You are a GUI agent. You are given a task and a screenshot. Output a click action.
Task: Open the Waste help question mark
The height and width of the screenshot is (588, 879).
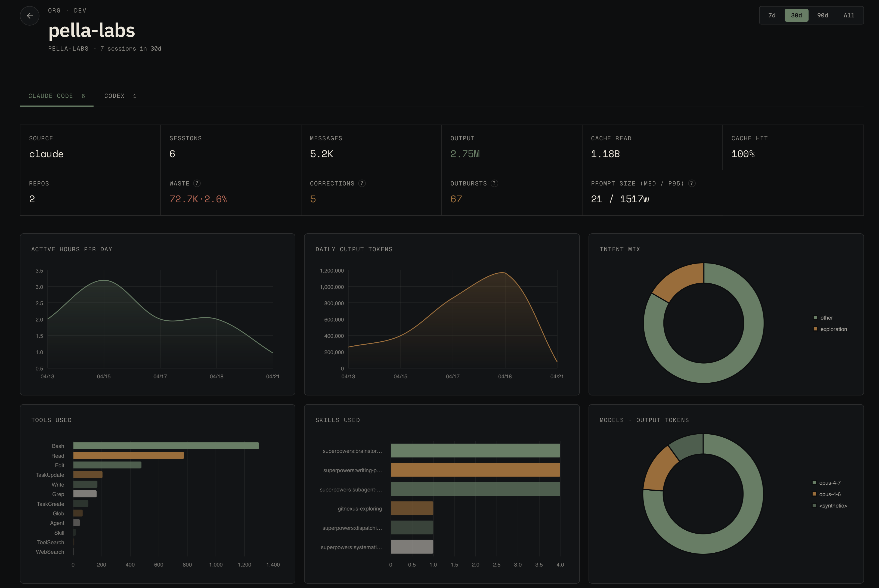(x=197, y=183)
